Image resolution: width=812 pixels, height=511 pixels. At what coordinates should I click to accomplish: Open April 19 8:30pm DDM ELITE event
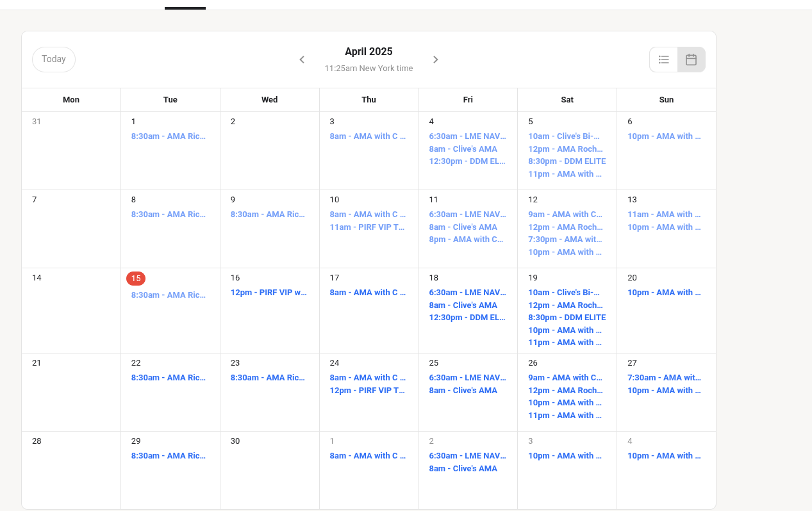point(567,318)
